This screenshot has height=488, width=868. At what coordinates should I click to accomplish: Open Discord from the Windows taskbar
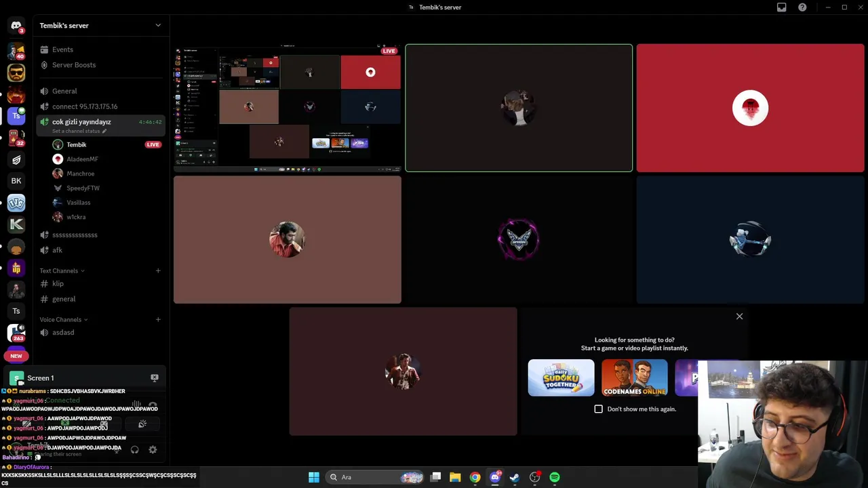[495, 477]
